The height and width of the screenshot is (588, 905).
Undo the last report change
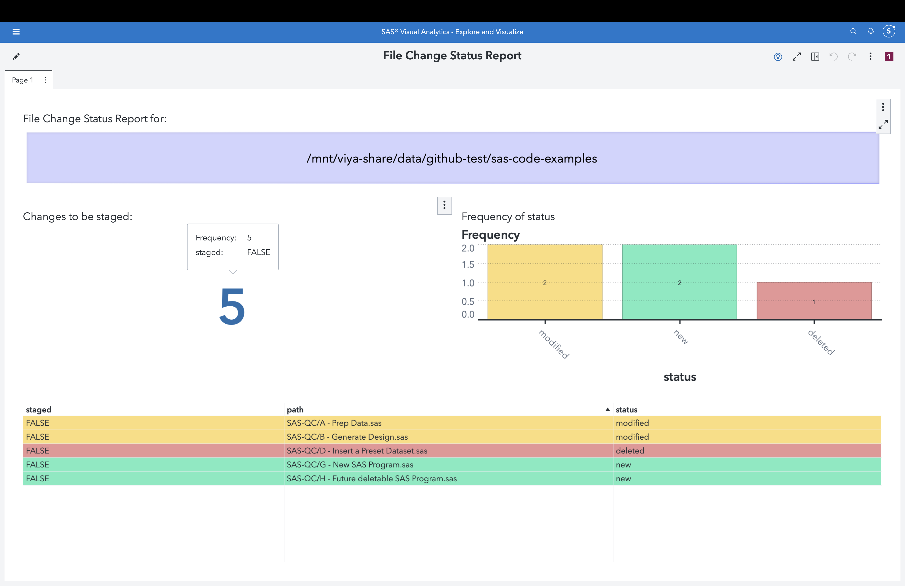(833, 56)
